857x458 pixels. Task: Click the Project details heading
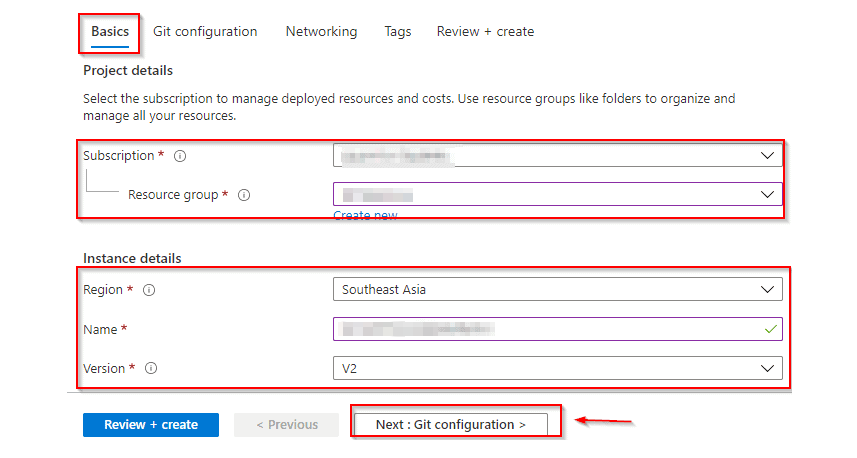[x=128, y=71]
